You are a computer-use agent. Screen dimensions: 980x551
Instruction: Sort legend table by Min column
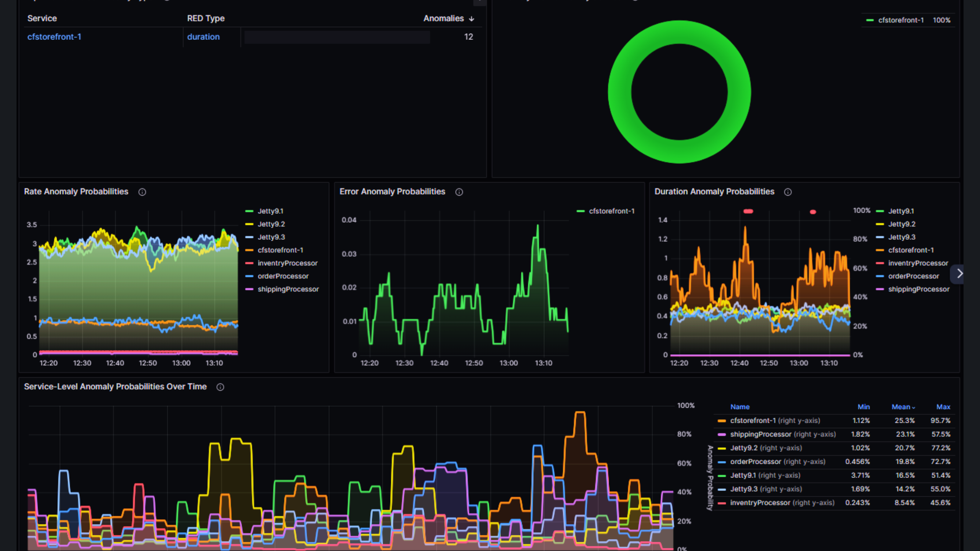pyautogui.click(x=864, y=407)
